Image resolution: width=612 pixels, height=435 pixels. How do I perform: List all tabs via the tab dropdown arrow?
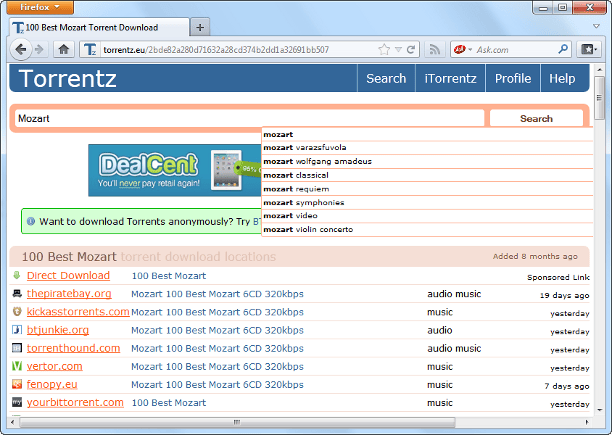[x=596, y=26]
